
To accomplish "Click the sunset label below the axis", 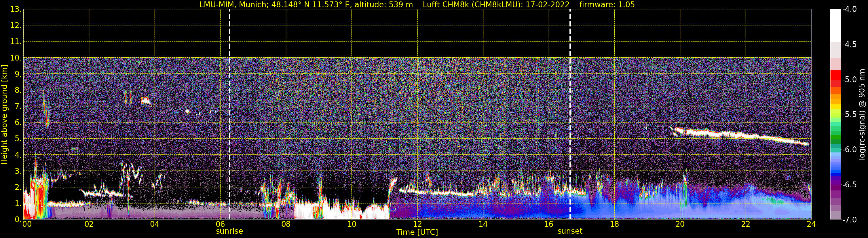I will tap(570, 231).
